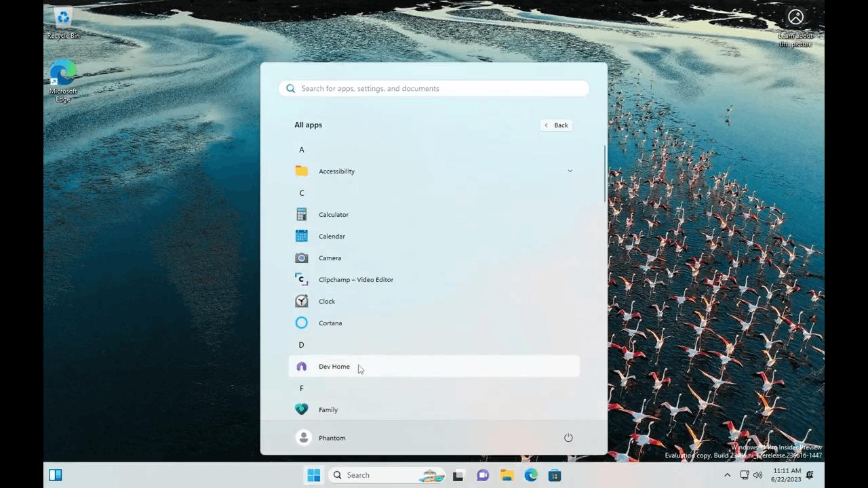Open the Microsoft Edge desktop shortcut
The width and height of the screenshot is (868, 488).
[63, 81]
